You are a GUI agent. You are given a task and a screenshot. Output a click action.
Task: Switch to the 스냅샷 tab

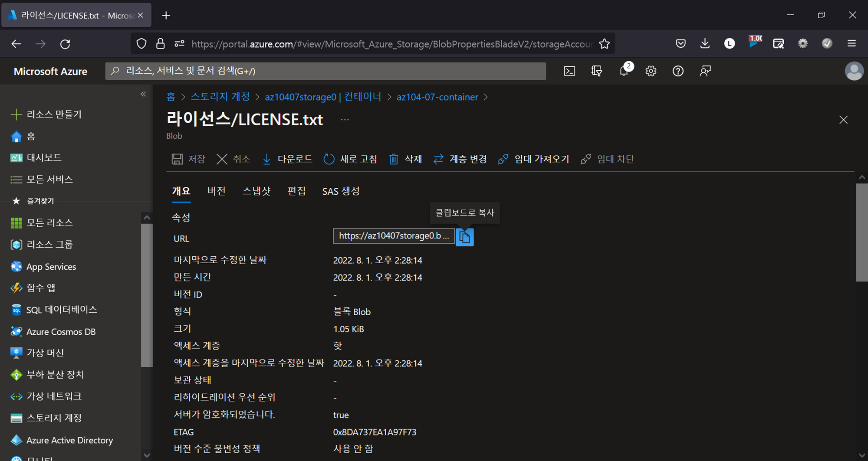point(256,191)
